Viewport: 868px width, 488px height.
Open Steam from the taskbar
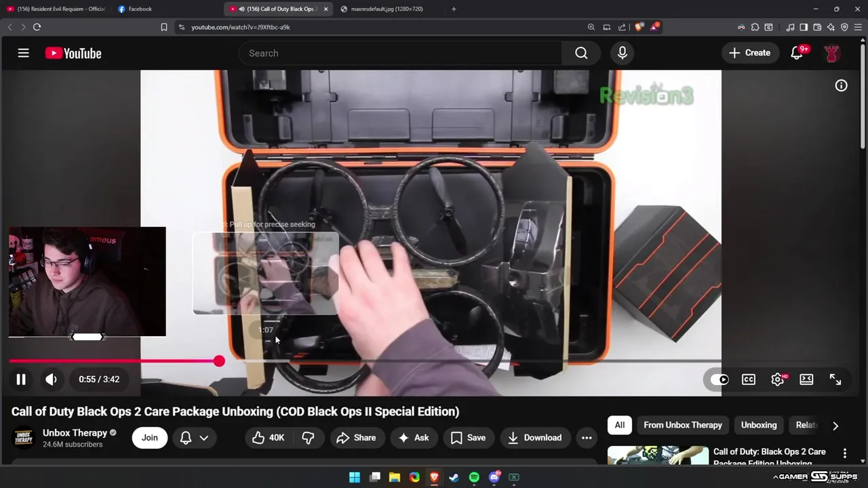pos(454,477)
